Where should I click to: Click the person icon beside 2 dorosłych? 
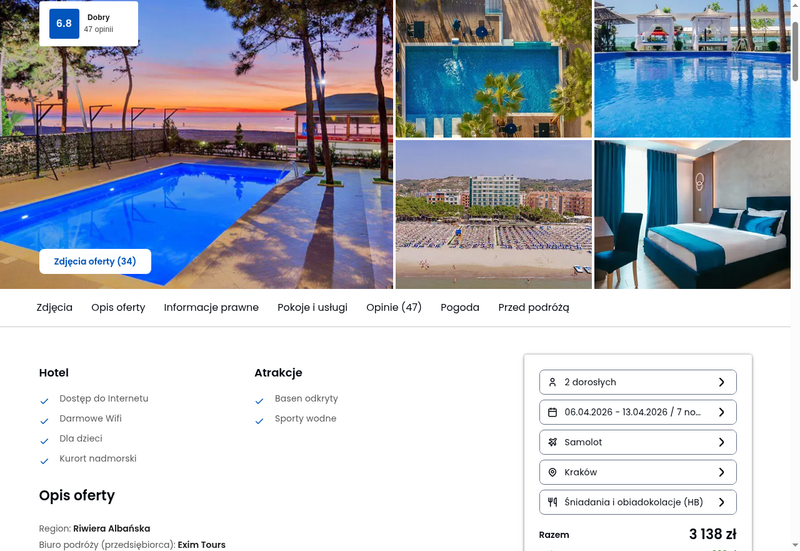click(552, 382)
